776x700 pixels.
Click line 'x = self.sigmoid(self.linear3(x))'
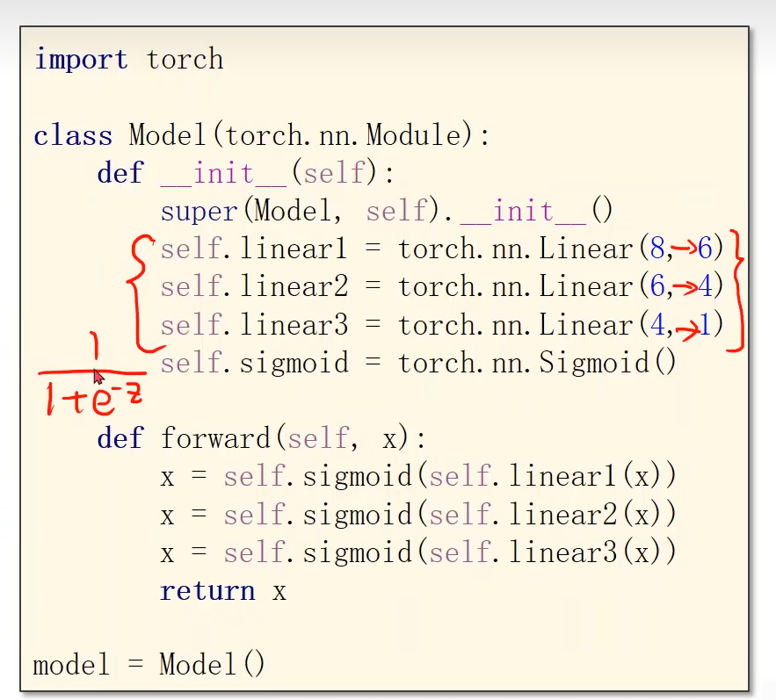tap(418, 552)
